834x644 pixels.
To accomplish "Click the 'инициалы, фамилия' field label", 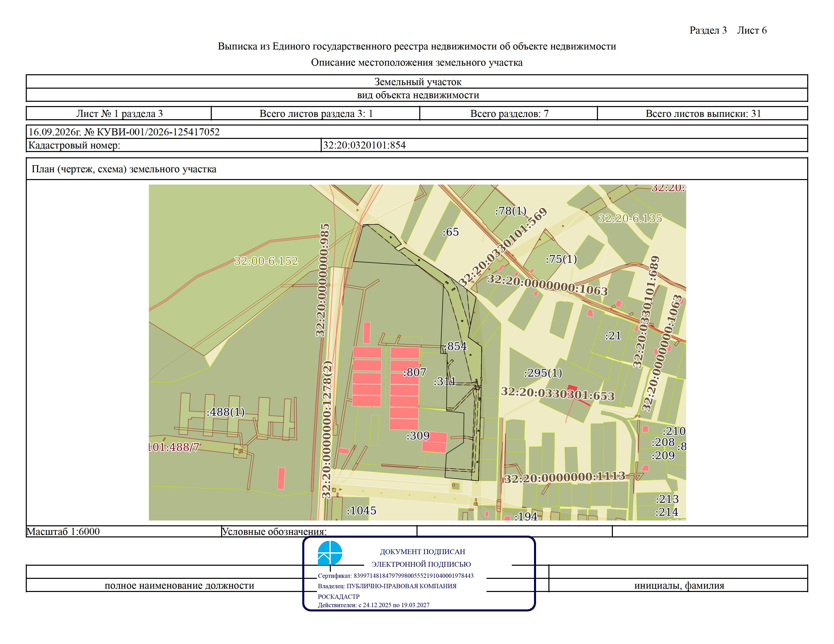I will 679,586.
